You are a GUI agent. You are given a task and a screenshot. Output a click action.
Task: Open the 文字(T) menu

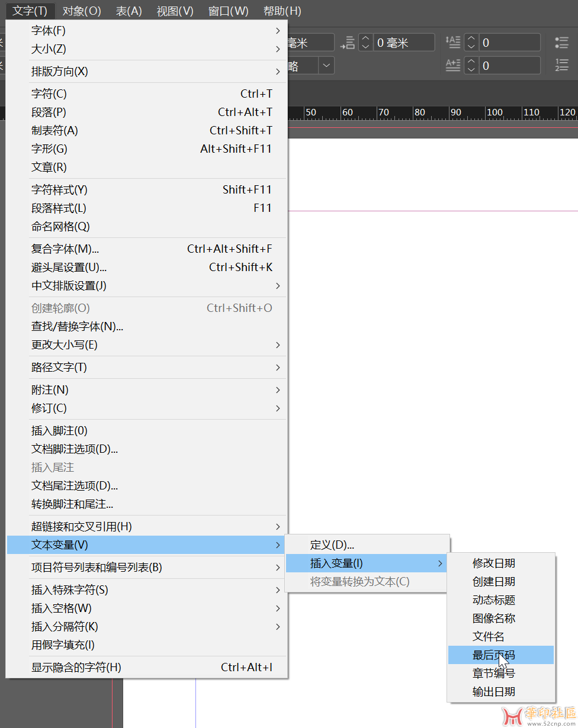click(x=30, y=11)
